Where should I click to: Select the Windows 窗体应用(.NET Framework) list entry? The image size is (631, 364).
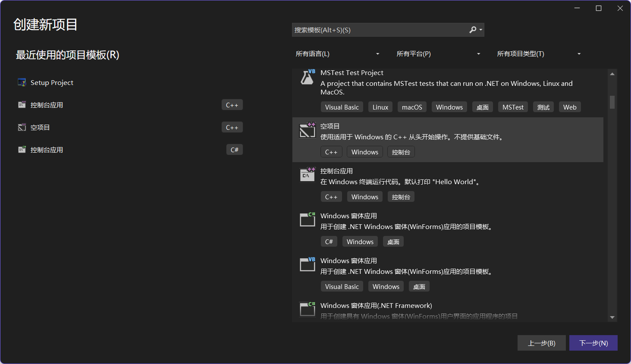coord(376,306)
